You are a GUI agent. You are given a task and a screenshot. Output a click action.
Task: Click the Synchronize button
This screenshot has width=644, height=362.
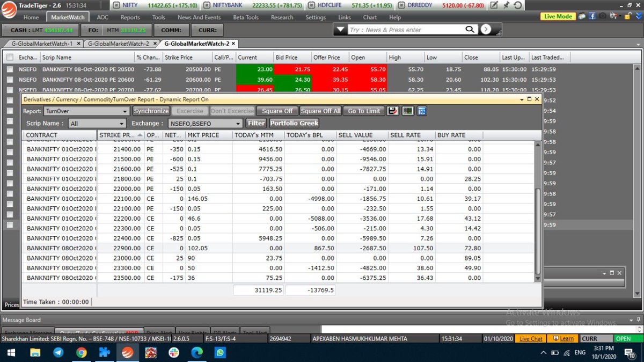151,111
